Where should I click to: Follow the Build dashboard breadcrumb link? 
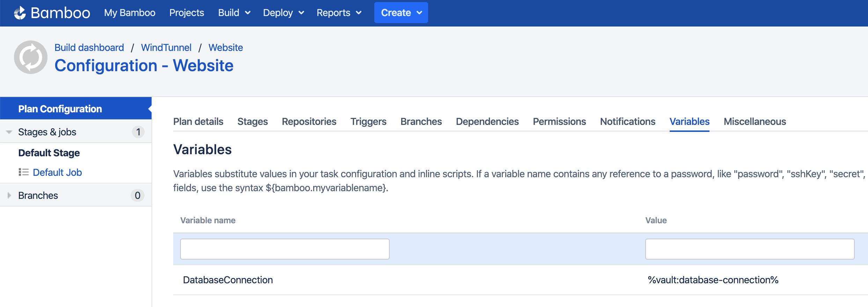click(89, 47)
